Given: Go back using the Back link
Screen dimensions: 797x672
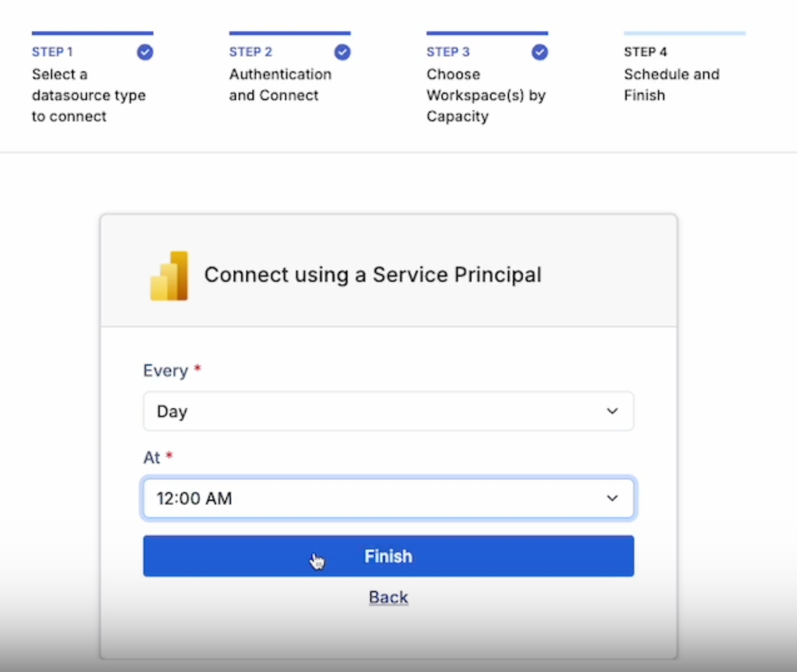Looking at the screenshot, I should point(388,597).
